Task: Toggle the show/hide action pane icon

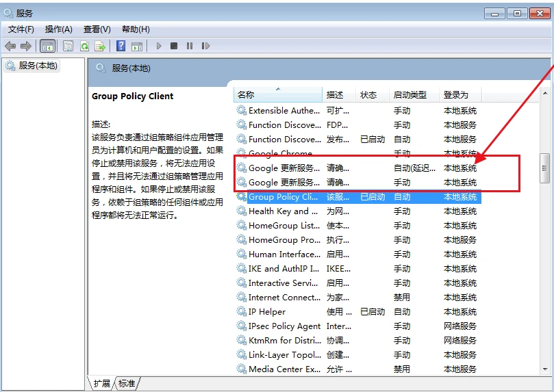Action: (137, 46)
